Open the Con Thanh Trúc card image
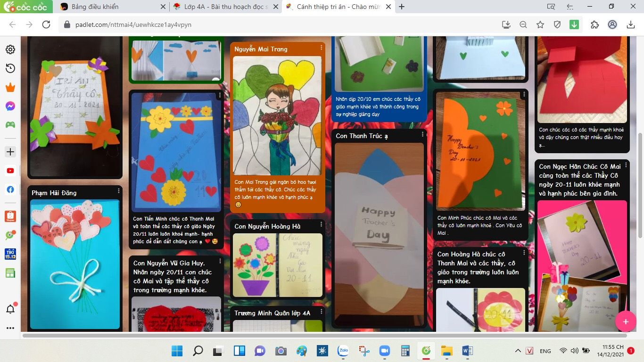Viewport: 644px width, 362px height. [x=379, y=233]
